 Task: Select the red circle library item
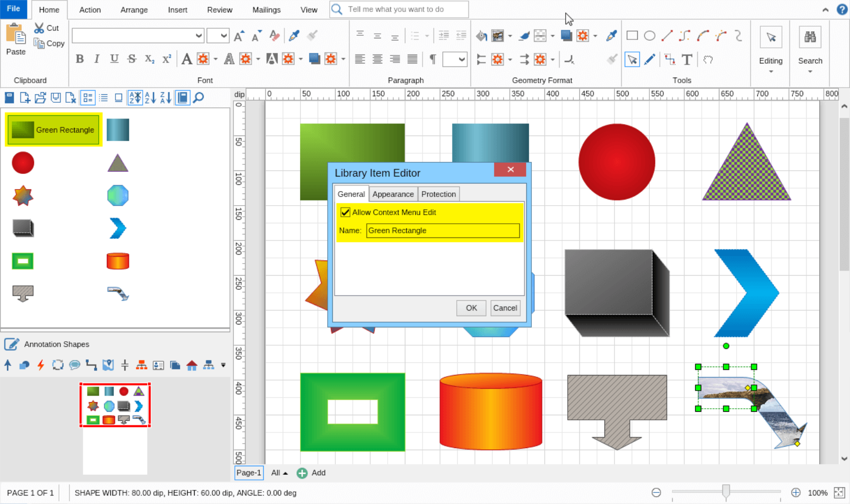(x=23, y=163)
